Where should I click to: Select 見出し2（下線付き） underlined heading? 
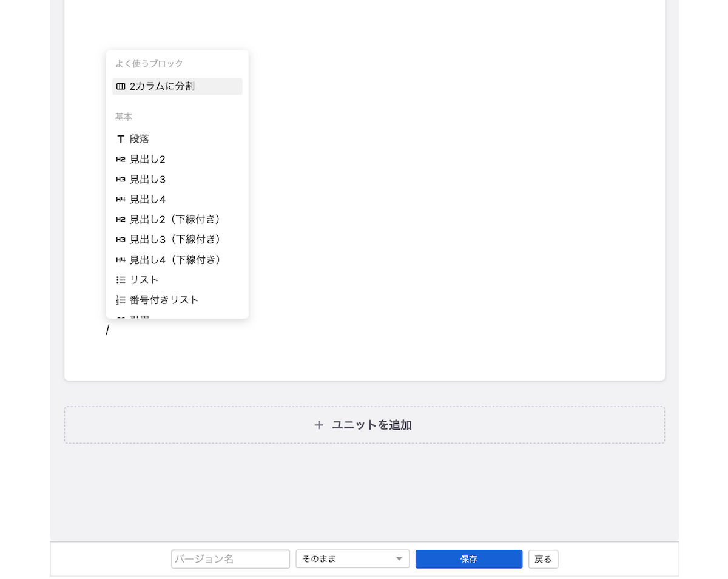pos(177,219)
